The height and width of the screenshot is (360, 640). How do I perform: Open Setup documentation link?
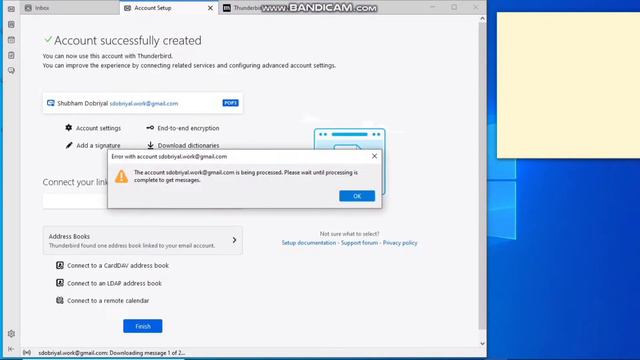(x=309, y=243)
